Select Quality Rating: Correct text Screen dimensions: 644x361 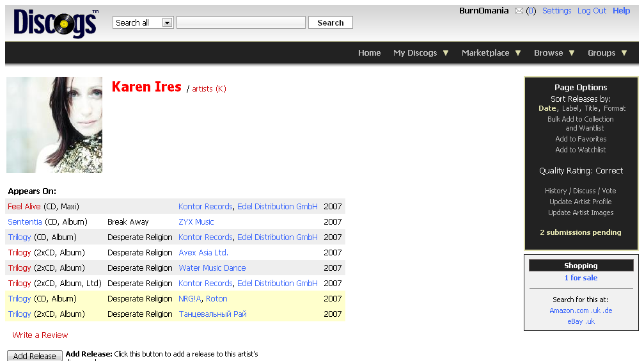(581, 171)
